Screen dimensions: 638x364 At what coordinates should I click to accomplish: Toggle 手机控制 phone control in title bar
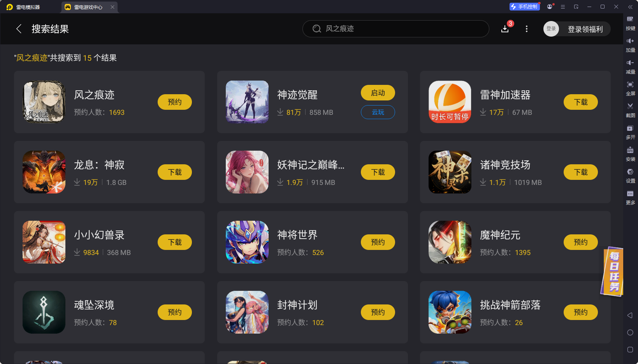coord(525,7)
